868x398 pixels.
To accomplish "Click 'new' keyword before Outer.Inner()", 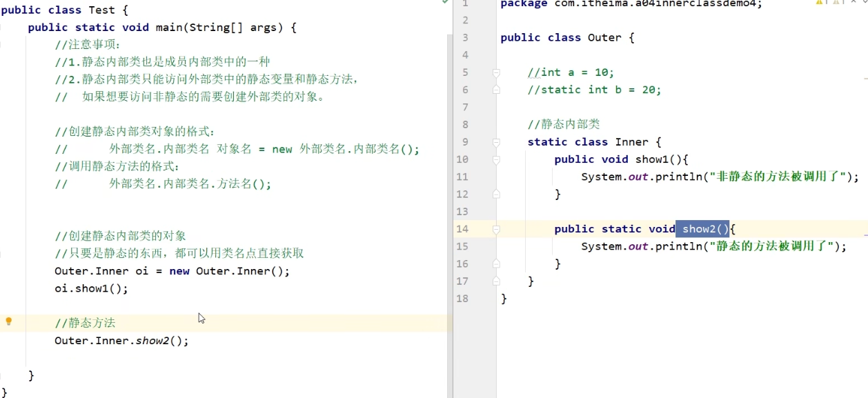I will click(x=179, y=271).
